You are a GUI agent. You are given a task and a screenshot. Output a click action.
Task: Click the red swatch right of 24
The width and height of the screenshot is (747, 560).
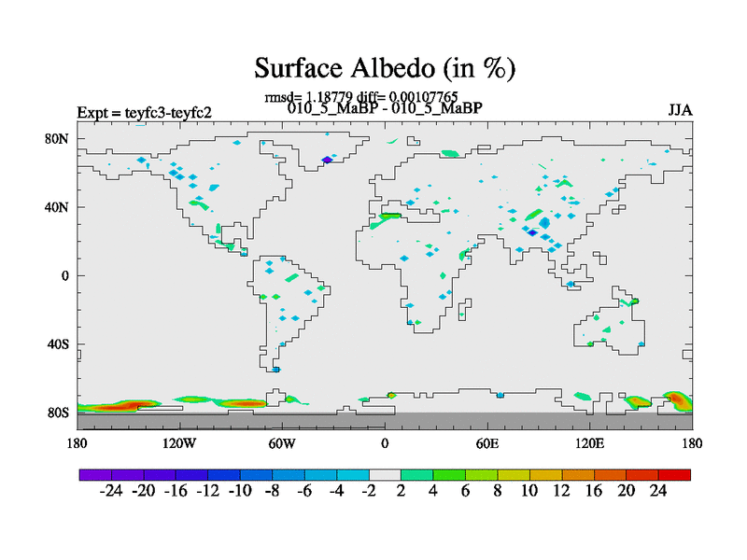tap(675, 474)
